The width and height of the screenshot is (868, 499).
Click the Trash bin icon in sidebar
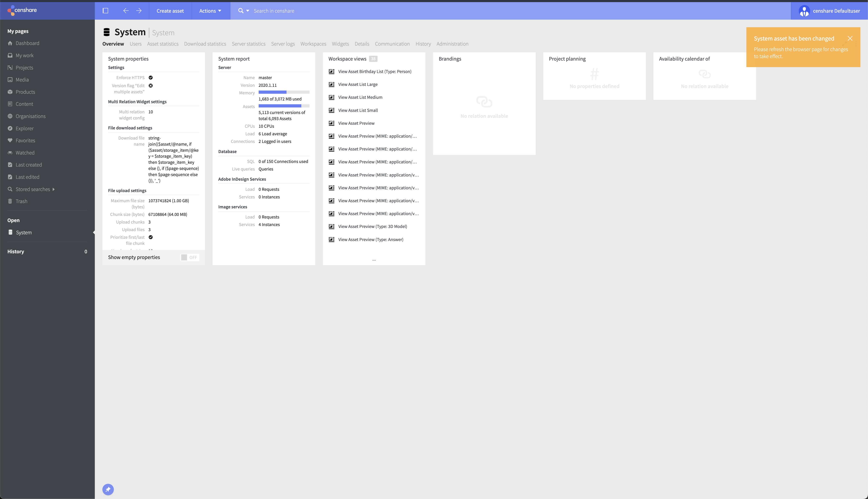pyautogui.click(x=10, y=201)
